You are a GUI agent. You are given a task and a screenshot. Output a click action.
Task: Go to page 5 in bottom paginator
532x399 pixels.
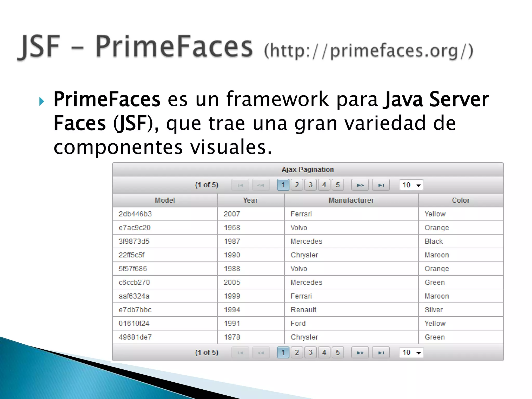tap(338, 353)
